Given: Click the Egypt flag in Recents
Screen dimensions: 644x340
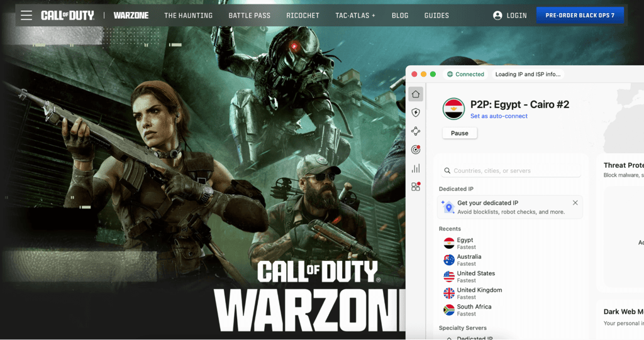Looking at the screenshot, I should click(x=449, y=243).
